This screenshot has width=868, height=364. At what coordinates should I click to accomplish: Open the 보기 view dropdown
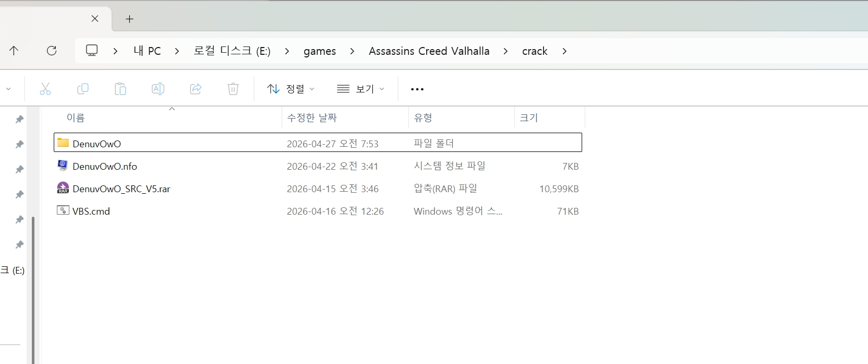pos(360,89)
